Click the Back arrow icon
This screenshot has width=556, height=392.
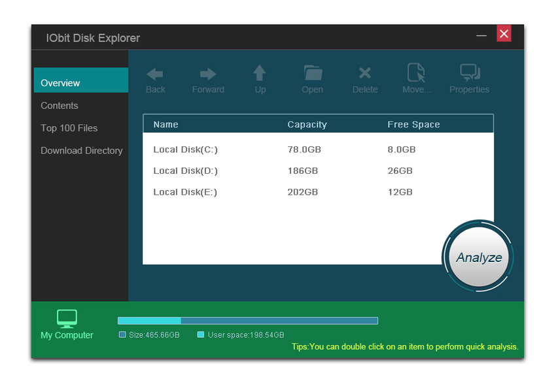pos(154,74)
